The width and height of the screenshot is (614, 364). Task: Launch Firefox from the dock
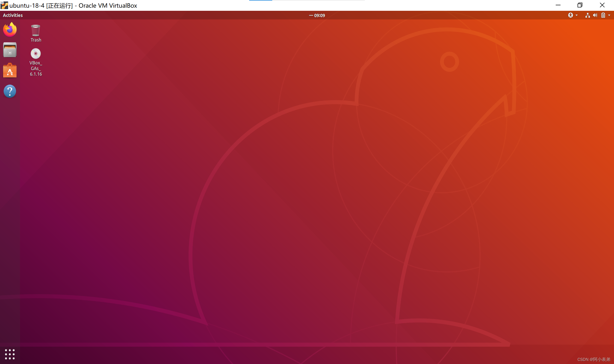10,30
